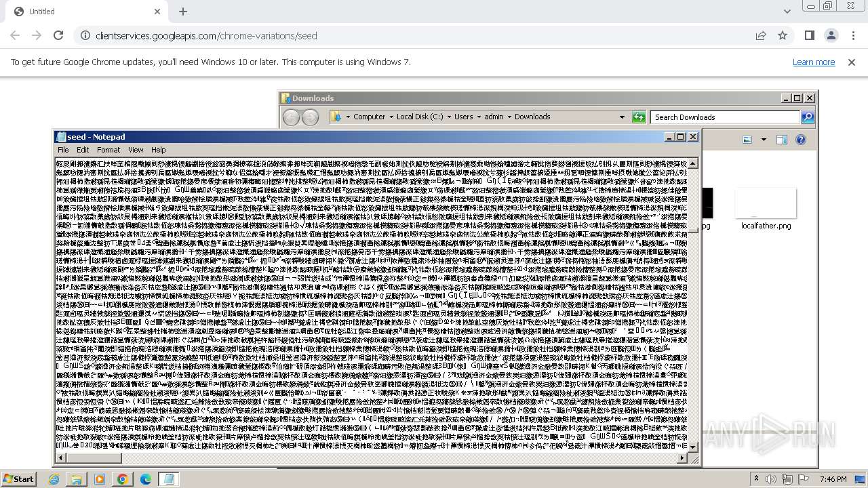Open Microsoft Edge from the taskbar

[x=146, y=479]
